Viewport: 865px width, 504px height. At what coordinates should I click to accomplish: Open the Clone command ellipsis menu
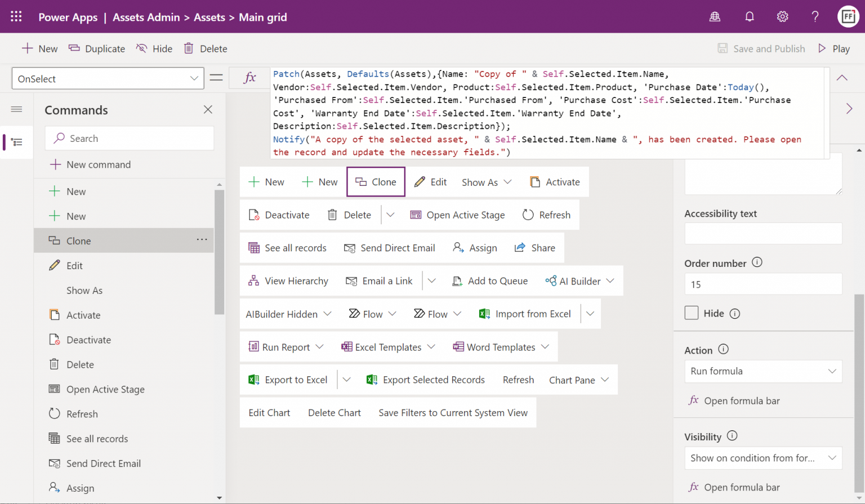coord(202,240)
